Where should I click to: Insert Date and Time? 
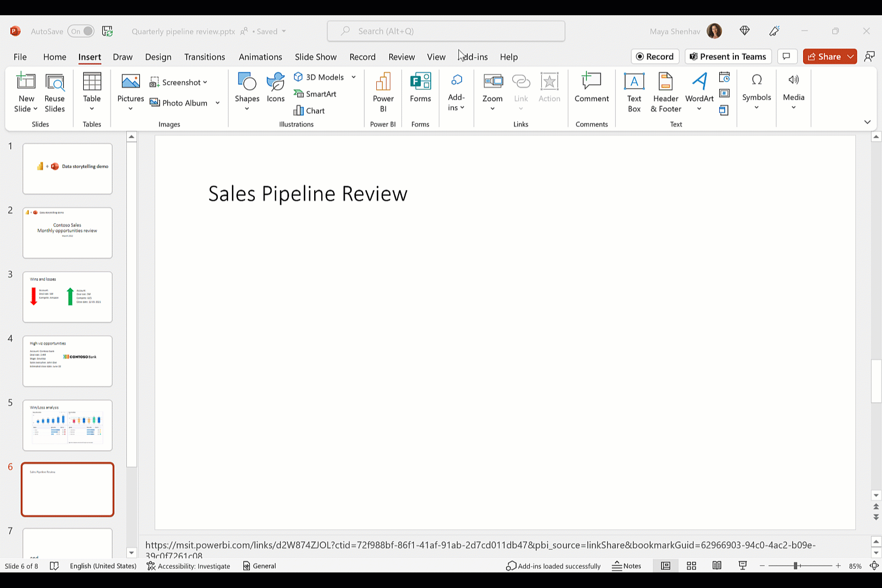tap(725, 78)
